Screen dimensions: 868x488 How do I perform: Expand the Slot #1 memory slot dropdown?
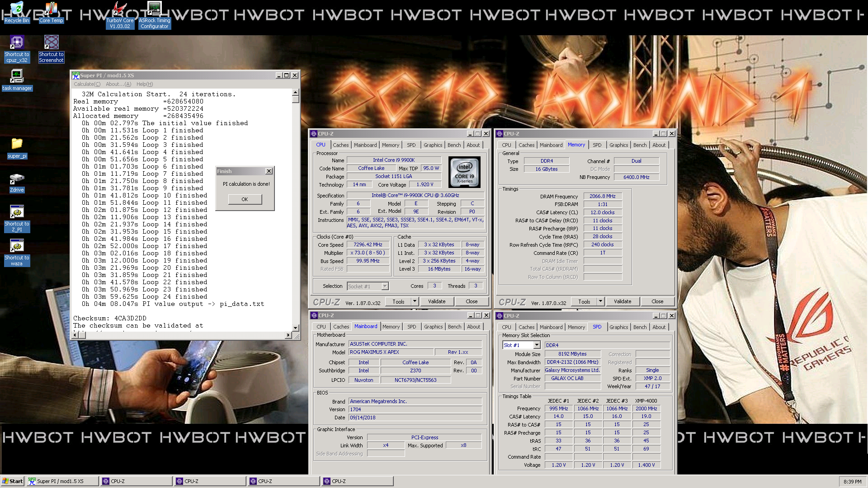point(537,345)
